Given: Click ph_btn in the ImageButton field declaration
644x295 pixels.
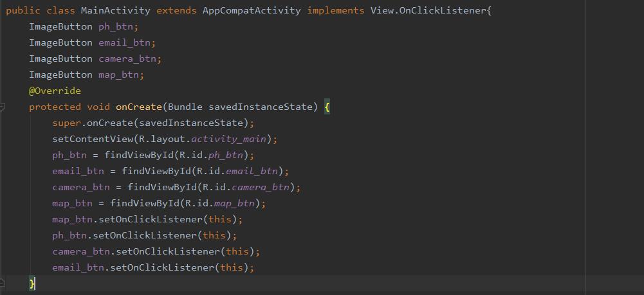Looking at the screenshot, I should pyautogui.click(x=116, y=26).
